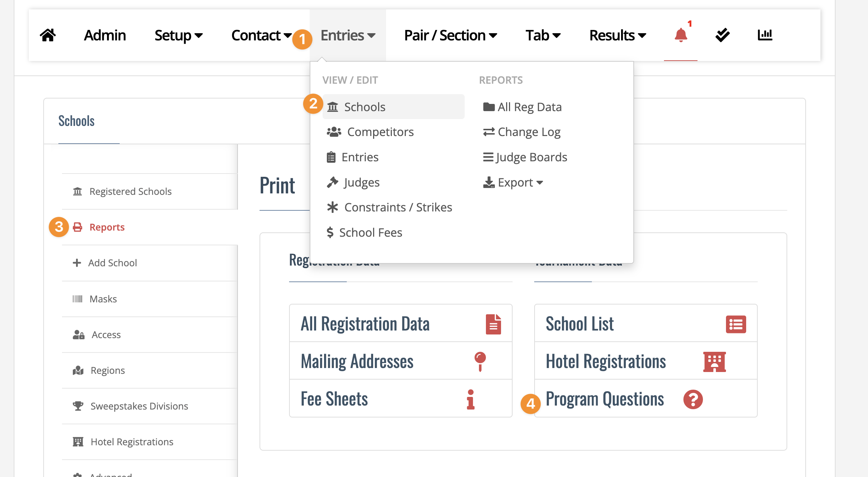Expand the Setup dropdown menu
The image size is (868, 477).
coord(178,35)
